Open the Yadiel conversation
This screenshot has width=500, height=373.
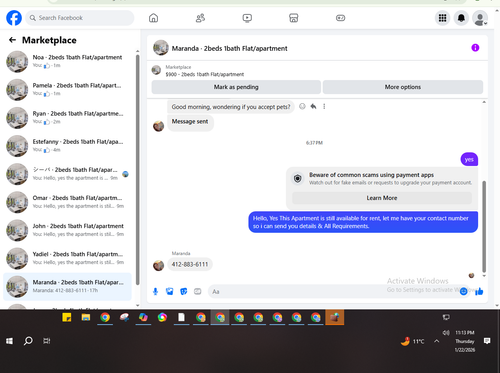coord(68,258)
